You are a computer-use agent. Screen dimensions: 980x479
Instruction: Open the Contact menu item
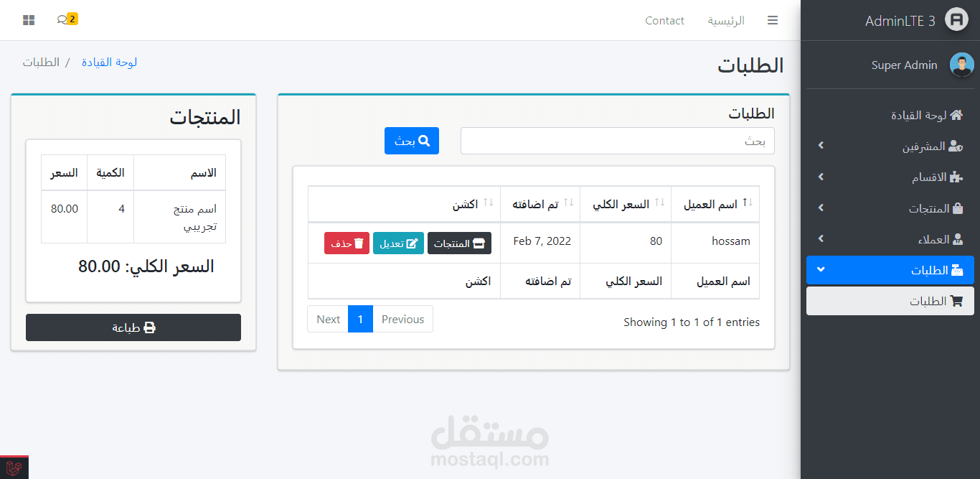coord(664,20)
